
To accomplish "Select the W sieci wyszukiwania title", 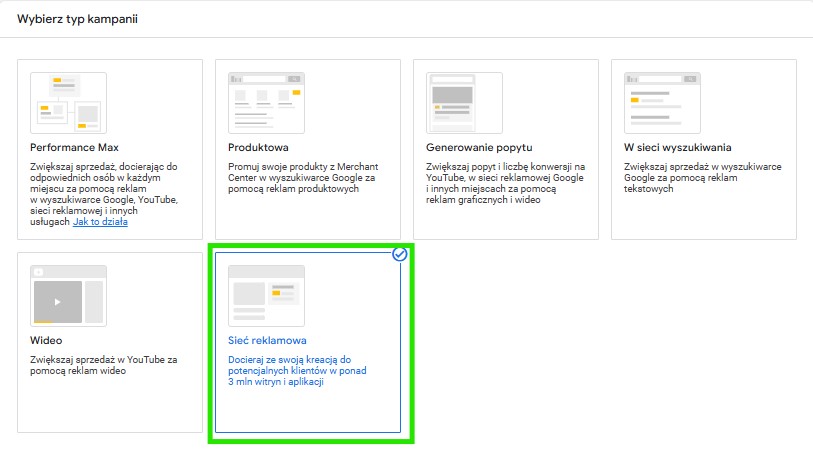I will coord(678,147).
